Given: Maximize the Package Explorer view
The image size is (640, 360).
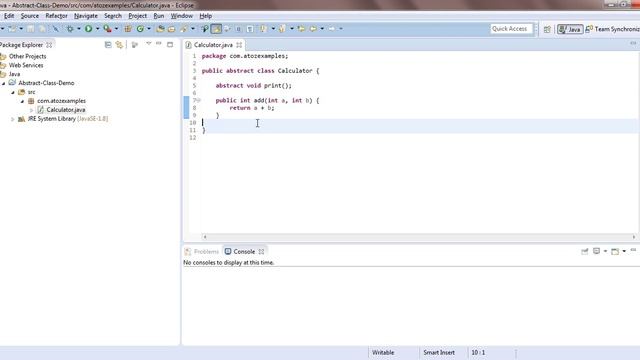Looking at the screenshot, I should pos(170,44).
